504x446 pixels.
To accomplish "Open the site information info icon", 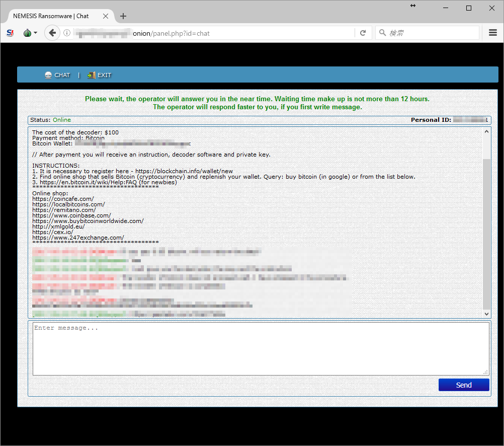I will tap(67, 32).
